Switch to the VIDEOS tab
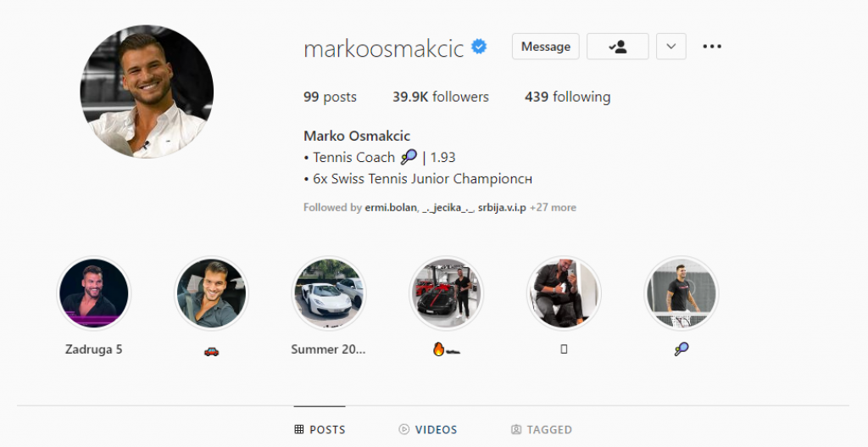The height and width of the screenshot is (447, 868). point(428,429)
